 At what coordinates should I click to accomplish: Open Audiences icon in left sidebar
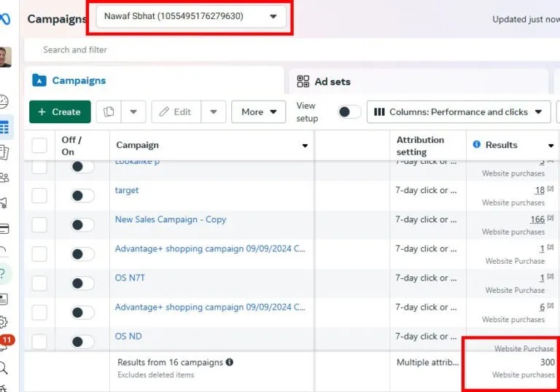[4, 177]
